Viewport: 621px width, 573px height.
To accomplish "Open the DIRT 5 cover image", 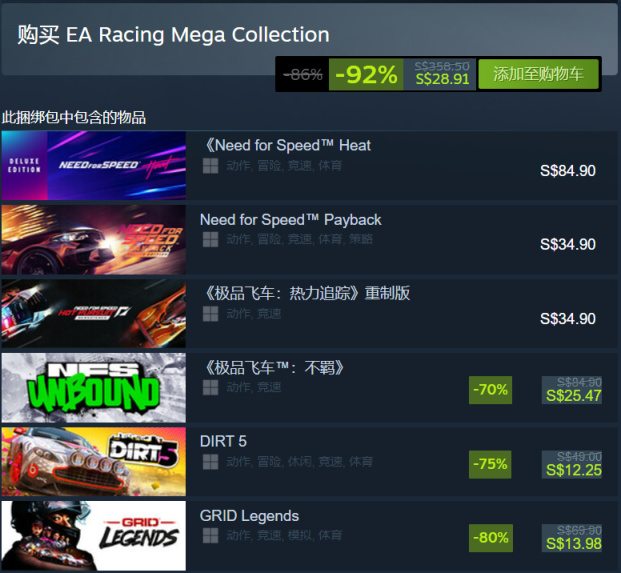I will pyautogui.click(x=93, y=461).
